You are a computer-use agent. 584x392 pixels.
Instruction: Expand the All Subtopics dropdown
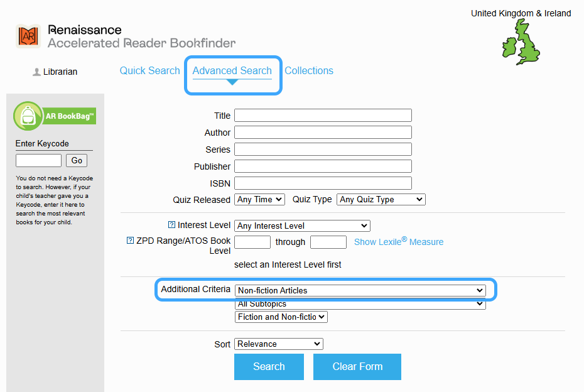click(360, 304)
